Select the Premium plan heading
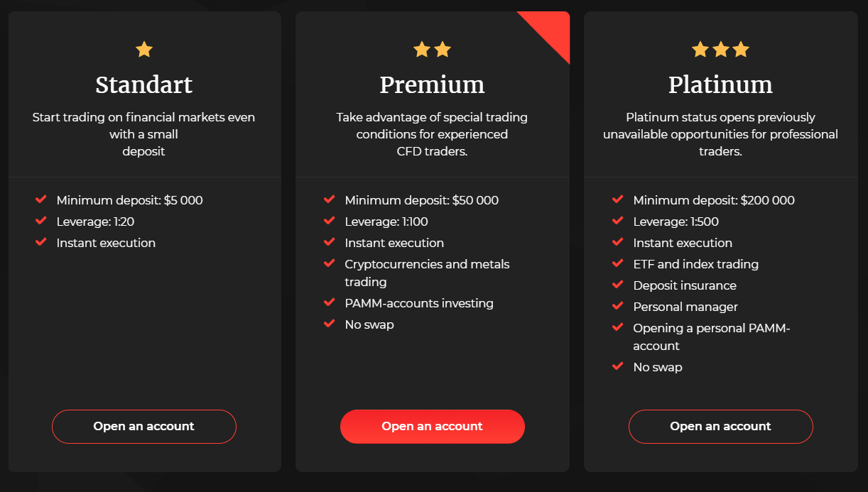Image resolution: width=868 pixels, height=492 pixels. coord(433,84)
